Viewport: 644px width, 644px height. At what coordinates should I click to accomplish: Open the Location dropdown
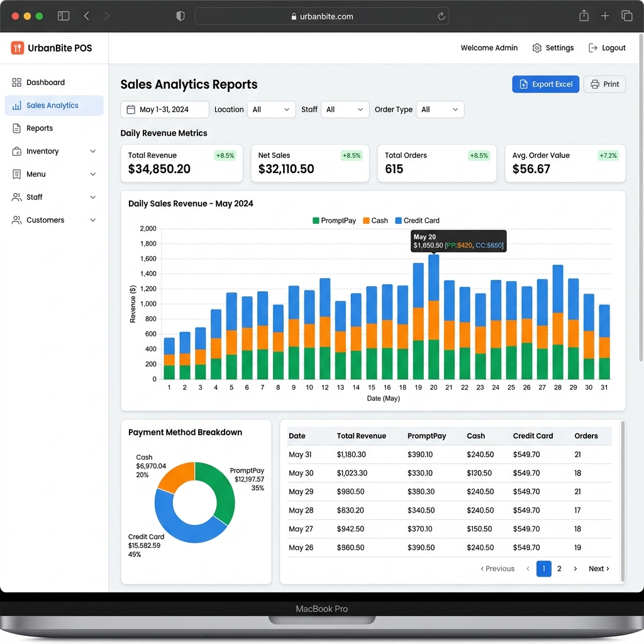272,109
